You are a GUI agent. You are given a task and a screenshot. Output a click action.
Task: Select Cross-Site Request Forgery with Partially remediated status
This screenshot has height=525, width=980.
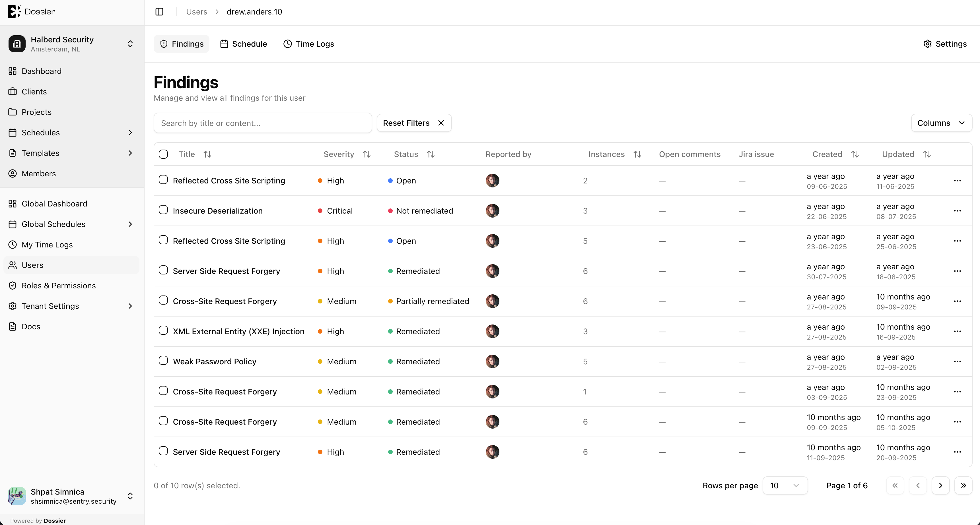tap(163, 300)
